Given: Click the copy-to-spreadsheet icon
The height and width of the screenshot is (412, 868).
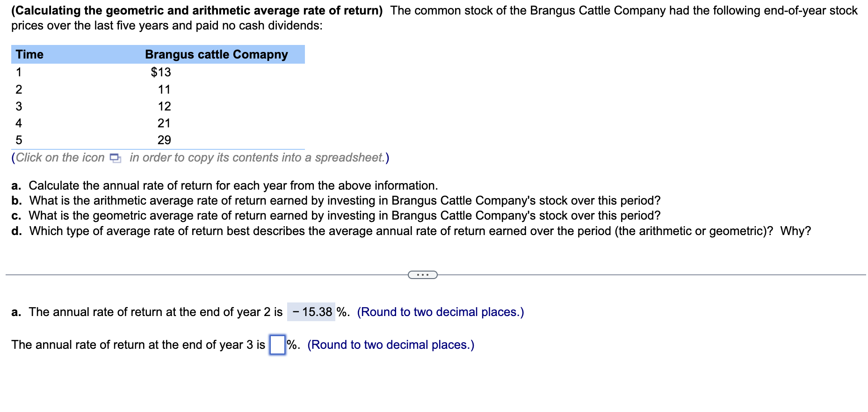Looking at the screenshot, I should click(114, 158).
